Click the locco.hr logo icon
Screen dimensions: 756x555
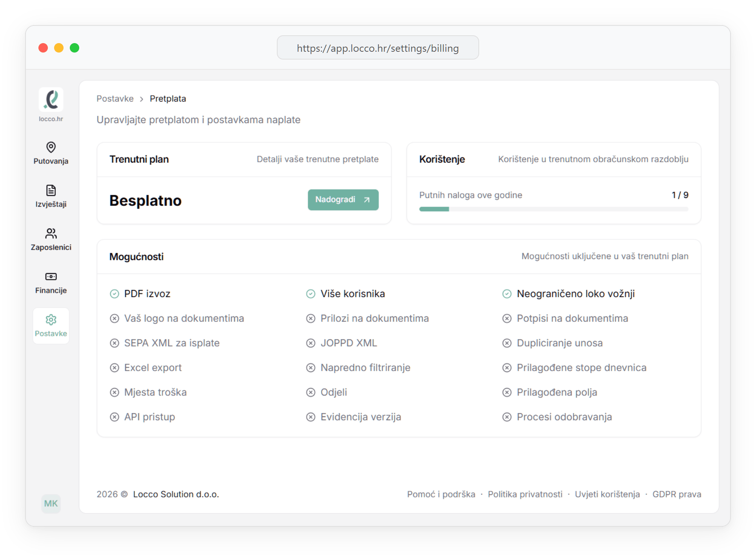pyautogui.click(x=51, y=100)
